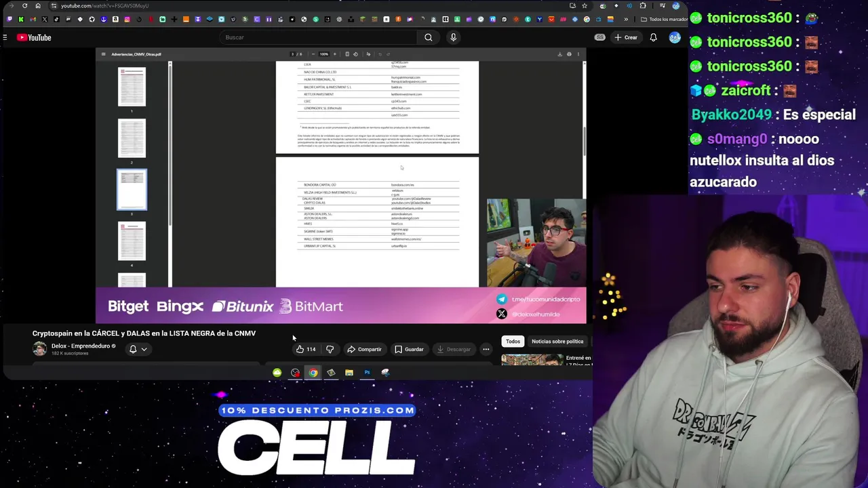868x488 pixels.
Task: Go to the YouTube home logo
Action: (34, 37)
